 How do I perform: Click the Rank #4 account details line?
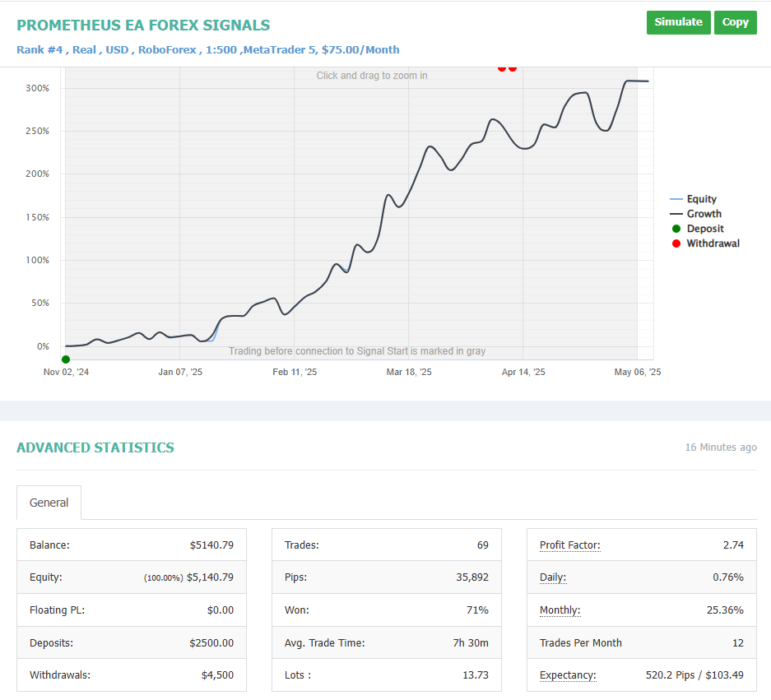pos(208,49)
